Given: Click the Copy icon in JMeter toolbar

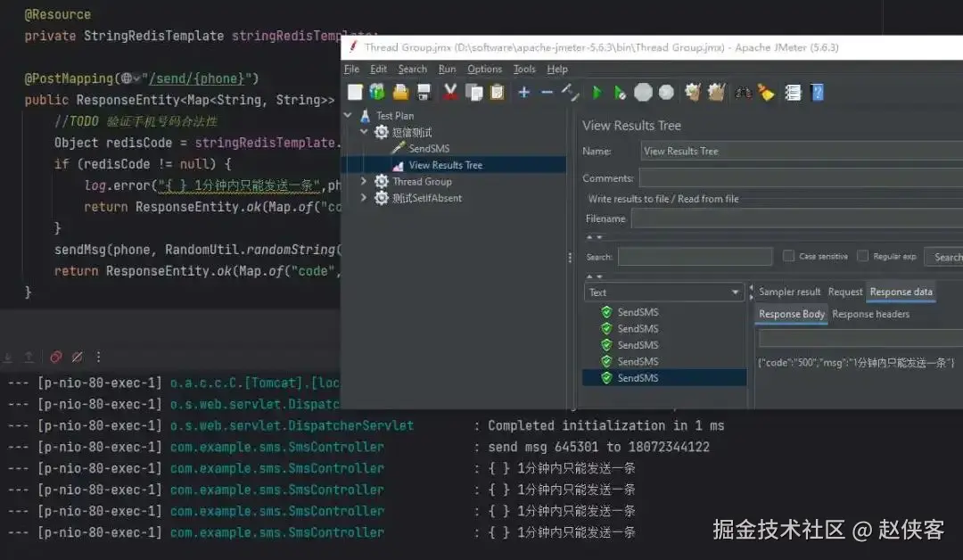Looking at the screenshot, I should pyautogui.click(x=474, y=92).
